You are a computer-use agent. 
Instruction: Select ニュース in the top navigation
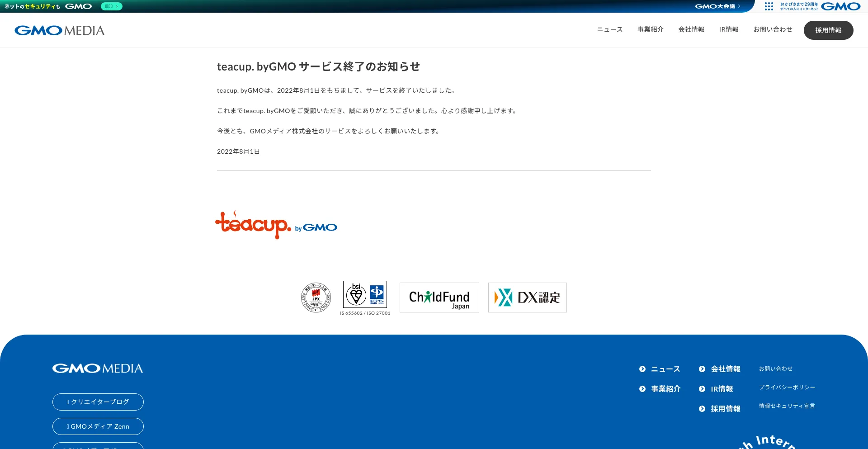click(x=609, y=29)
